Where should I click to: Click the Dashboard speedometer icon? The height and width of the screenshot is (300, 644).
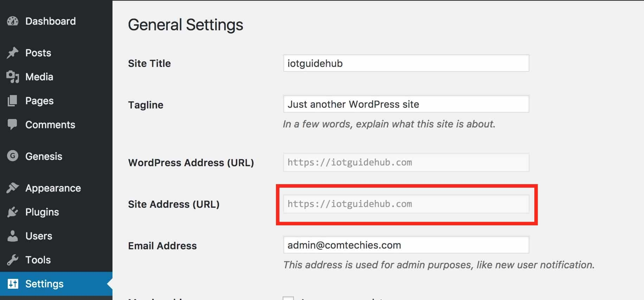click(x=12, y=21)
